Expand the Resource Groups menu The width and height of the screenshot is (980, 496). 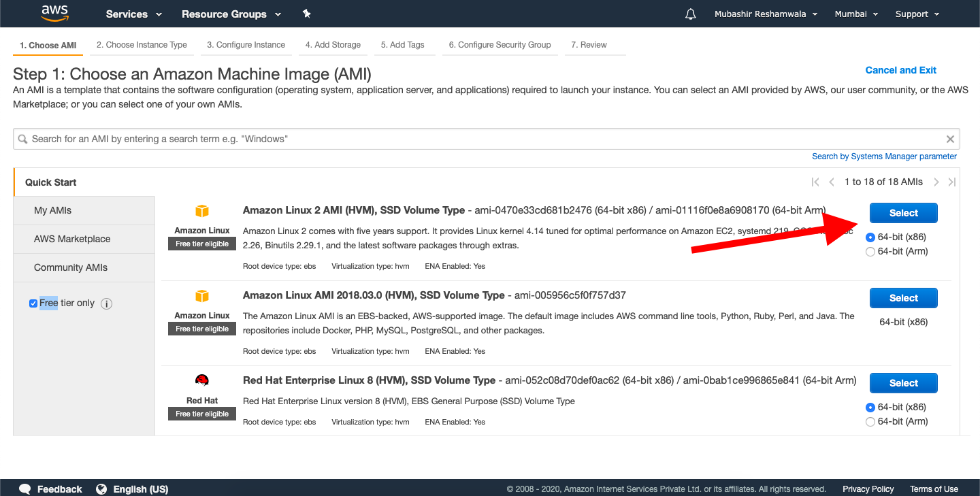tap(231, 14)
